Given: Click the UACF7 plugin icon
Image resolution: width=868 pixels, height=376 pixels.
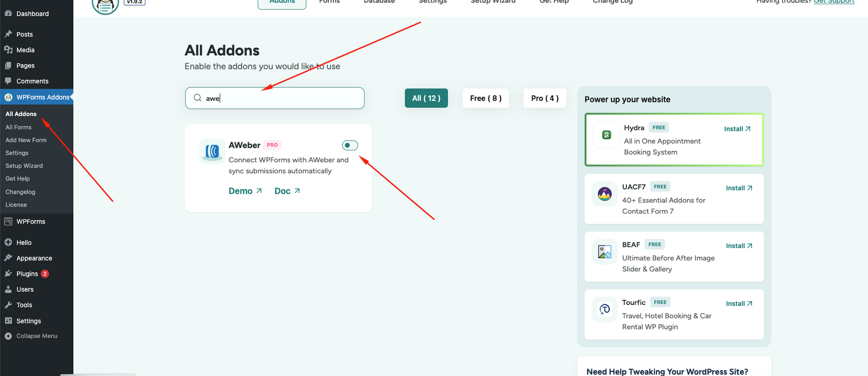Looking at the screenshot, I should coord(604,194).
